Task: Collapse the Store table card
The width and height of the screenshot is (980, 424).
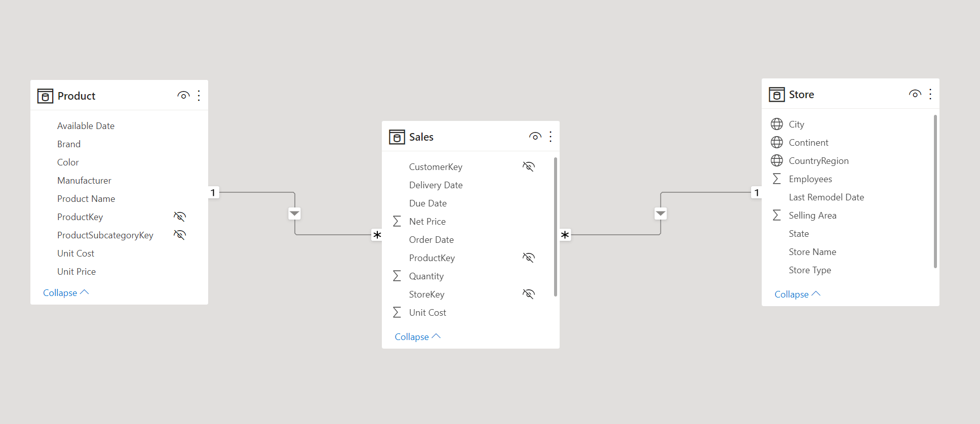Action: [797, 294]
